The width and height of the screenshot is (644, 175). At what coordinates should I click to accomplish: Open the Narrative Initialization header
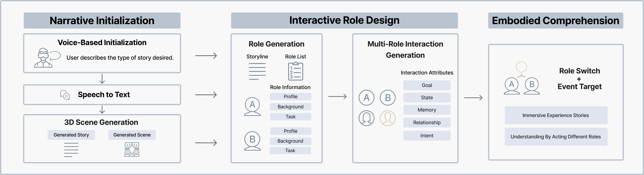[x=102, y=21]
